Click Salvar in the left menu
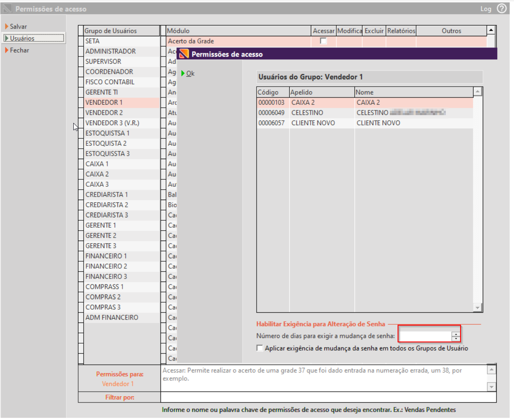 point(19,27)
